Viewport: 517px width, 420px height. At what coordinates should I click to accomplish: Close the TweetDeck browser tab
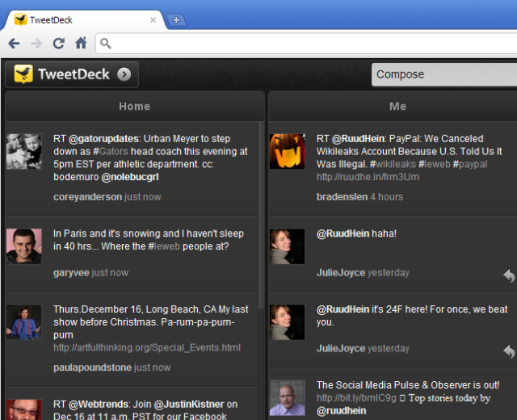pyautogui.click(x=153, y=19)
